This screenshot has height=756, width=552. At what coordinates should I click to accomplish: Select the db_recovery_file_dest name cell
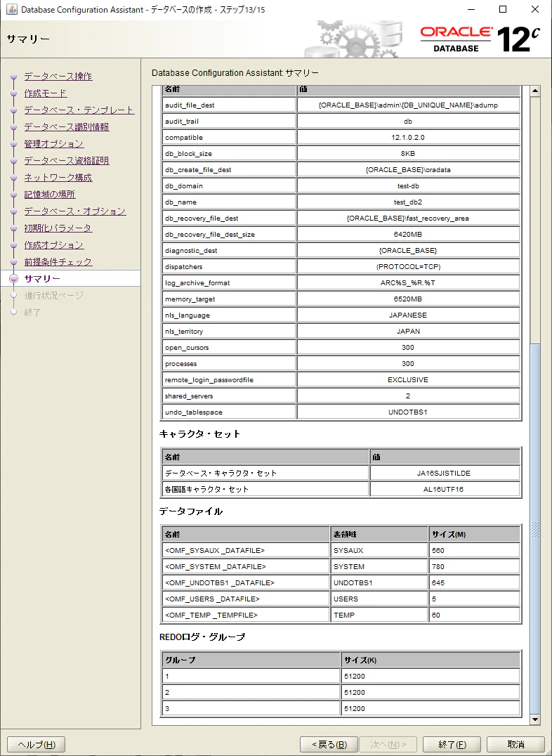point(229,219)
